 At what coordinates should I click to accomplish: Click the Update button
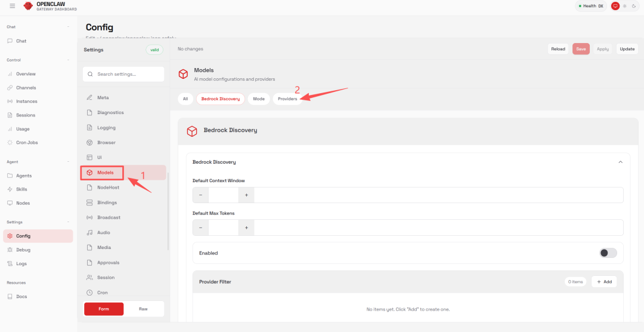(x=627, y=49)
